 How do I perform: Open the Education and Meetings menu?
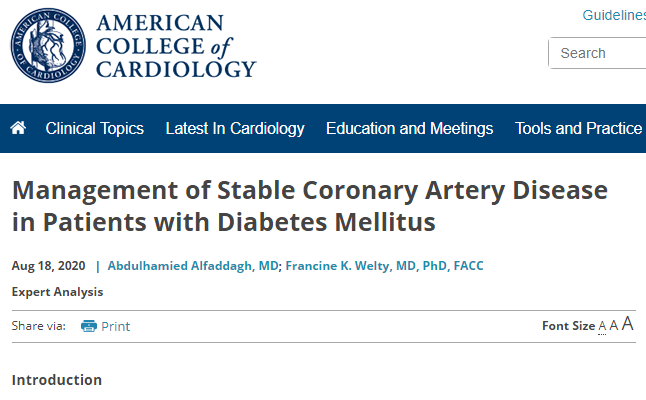point(410,129)
